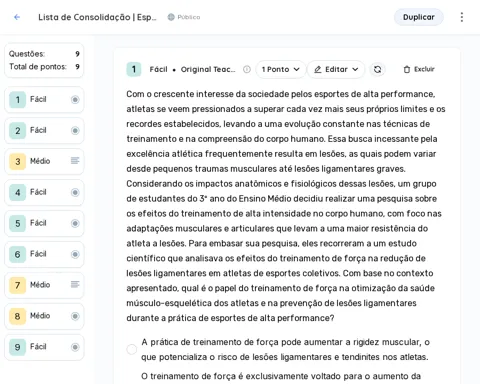Viewport: 480px width, 384px height.
Task: Click multiple-choice icon on question 5 card
Action: click(x=75, y=223)
